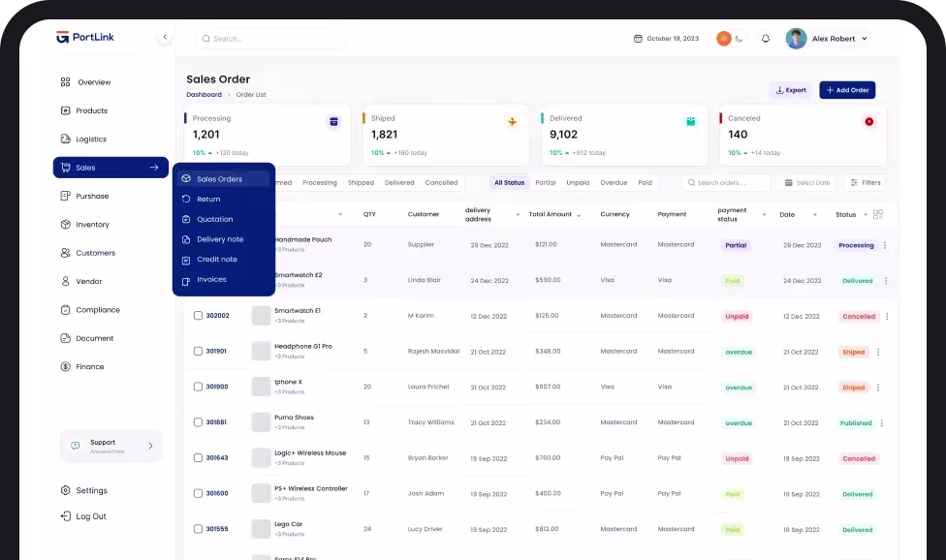Check the box for order 302002
Image resolution: width=946 pixels, height=560 pixels.
click(x=198, y=315)
